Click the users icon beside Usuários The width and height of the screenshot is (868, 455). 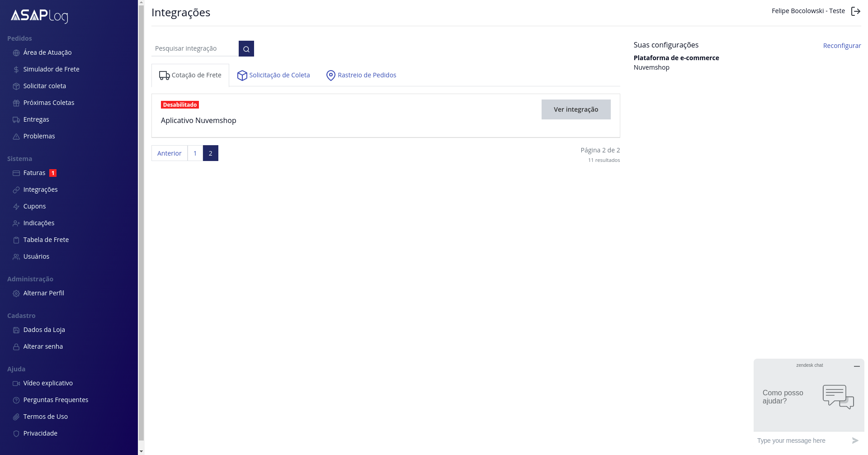click(x=16, y=257)
